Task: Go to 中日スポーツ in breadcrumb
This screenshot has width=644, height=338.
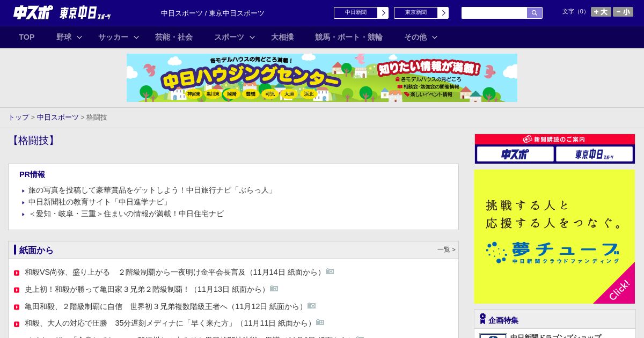Action: pos(58,117)
